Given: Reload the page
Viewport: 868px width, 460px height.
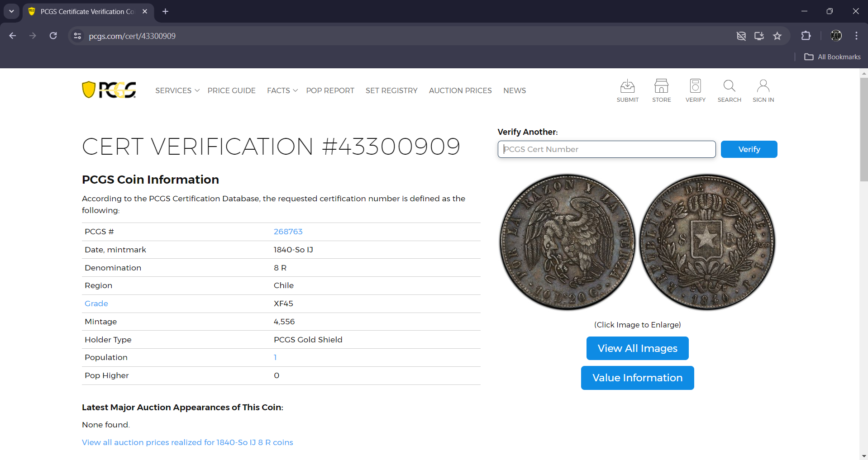Looking at the screenshot, I should (x=53, y=36).
